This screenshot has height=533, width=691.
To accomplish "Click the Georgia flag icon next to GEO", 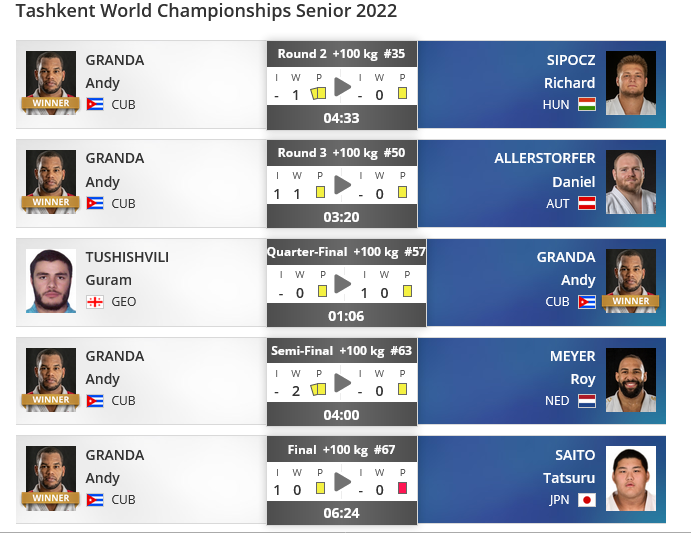I will tap(95, 302).
